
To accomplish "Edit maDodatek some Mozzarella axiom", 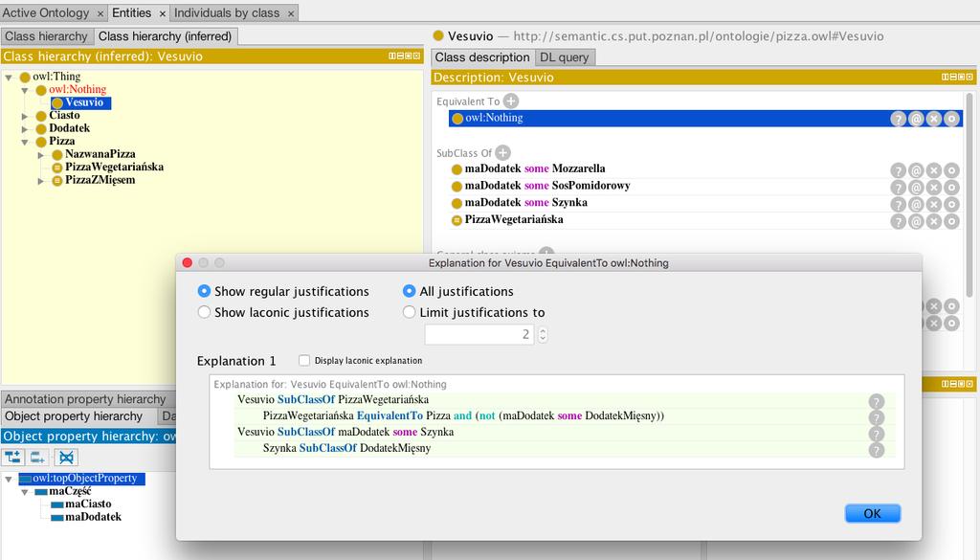I will [951, 170].
